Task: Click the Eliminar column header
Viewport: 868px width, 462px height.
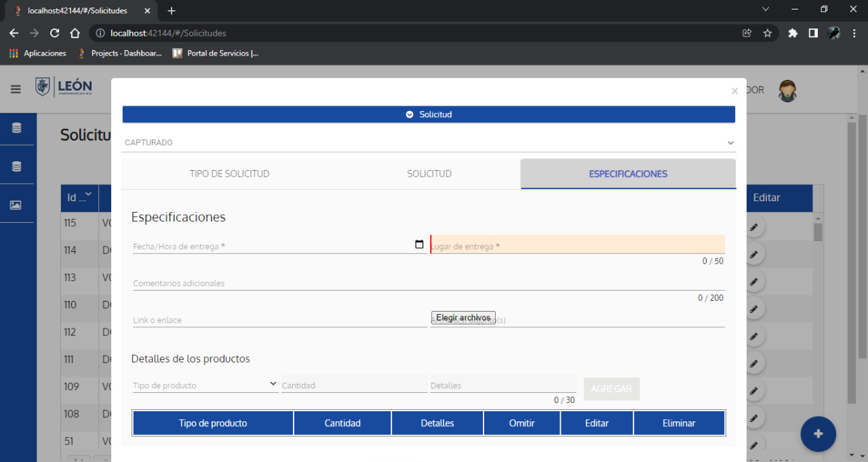Action: pyautogui.click(x=679, y=423)
